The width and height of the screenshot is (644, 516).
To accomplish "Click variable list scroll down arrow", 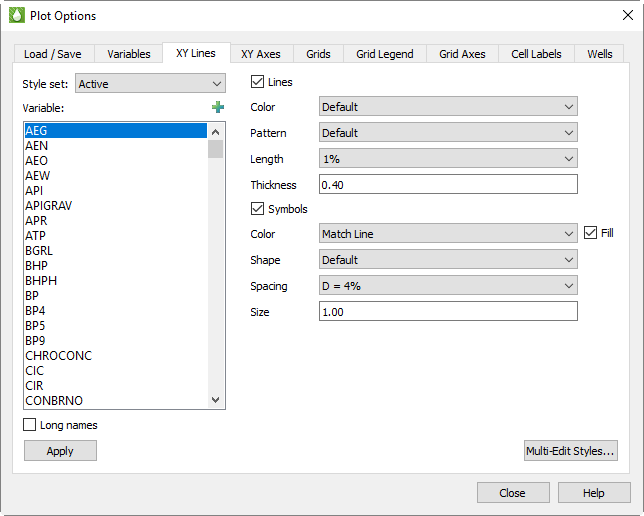I will coord(216,399).
